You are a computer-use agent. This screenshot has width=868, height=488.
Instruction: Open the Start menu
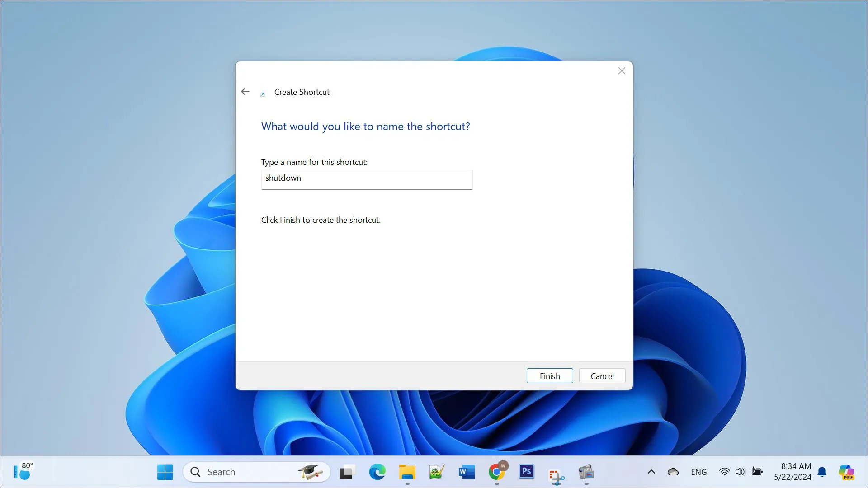165,471
